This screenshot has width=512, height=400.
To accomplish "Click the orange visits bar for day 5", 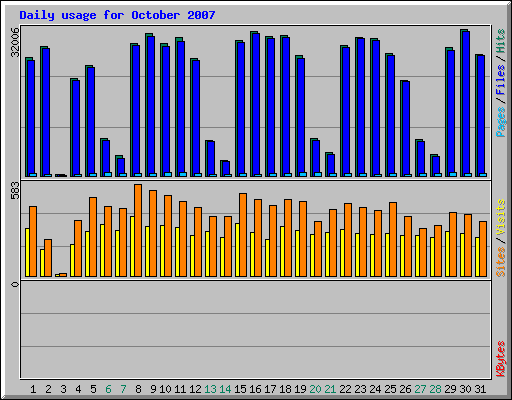I will pyautogui.click(x=93, y=237).
